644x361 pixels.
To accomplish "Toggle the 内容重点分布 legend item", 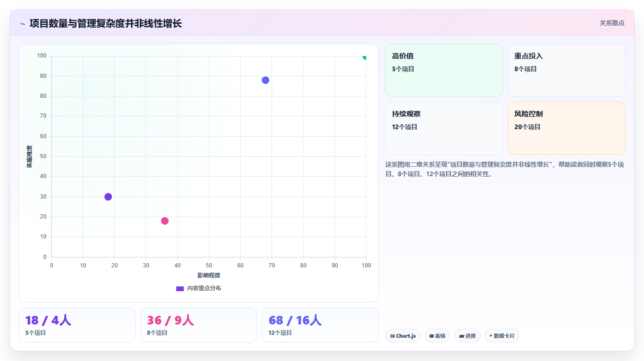I will (198, 288).
